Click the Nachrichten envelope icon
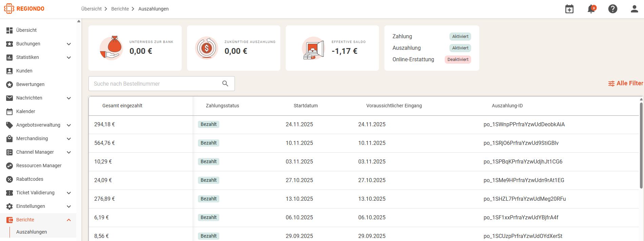644x241 pixels. (9, 98)
